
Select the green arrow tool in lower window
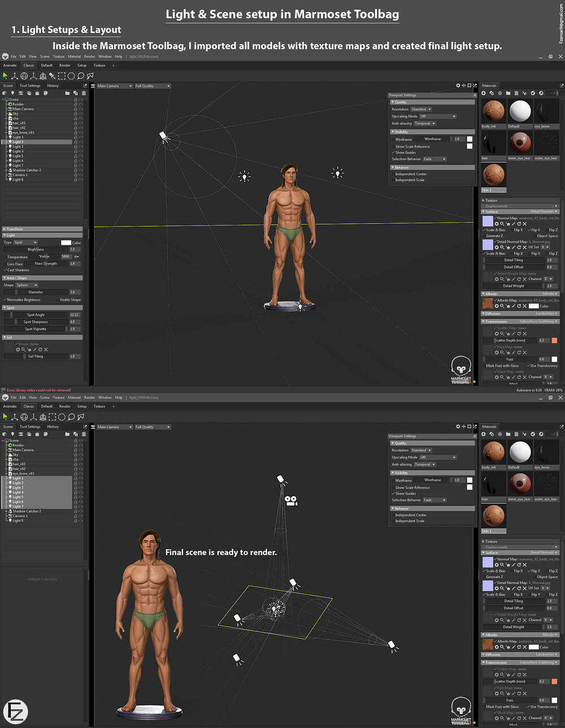pyautogui.click(x=5, y=417)
